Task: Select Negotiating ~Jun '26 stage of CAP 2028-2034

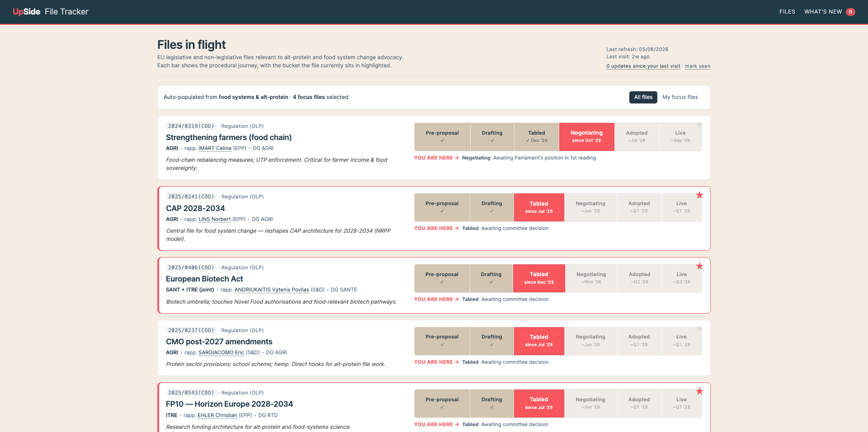Action: pyautogui.click(x=590, y=207)
